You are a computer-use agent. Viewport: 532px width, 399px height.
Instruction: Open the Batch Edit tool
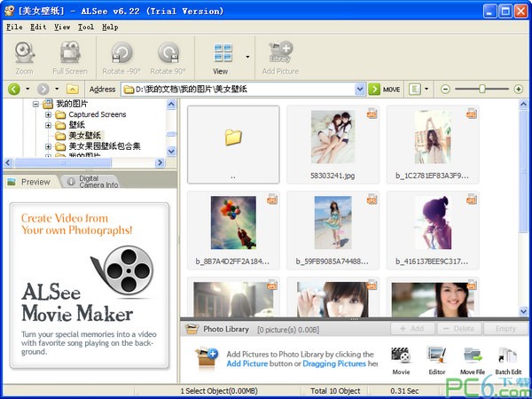[x=508, y=360]
